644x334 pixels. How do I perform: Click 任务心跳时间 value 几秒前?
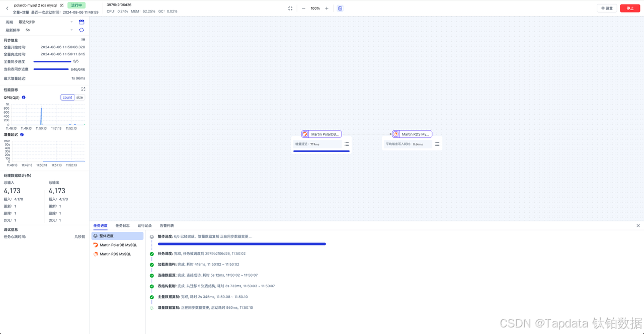click(x=79, y=236)
